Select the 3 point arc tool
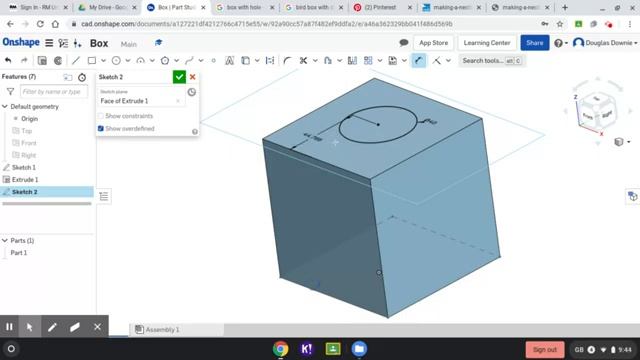640x360 pixels. tap(140, 60)
